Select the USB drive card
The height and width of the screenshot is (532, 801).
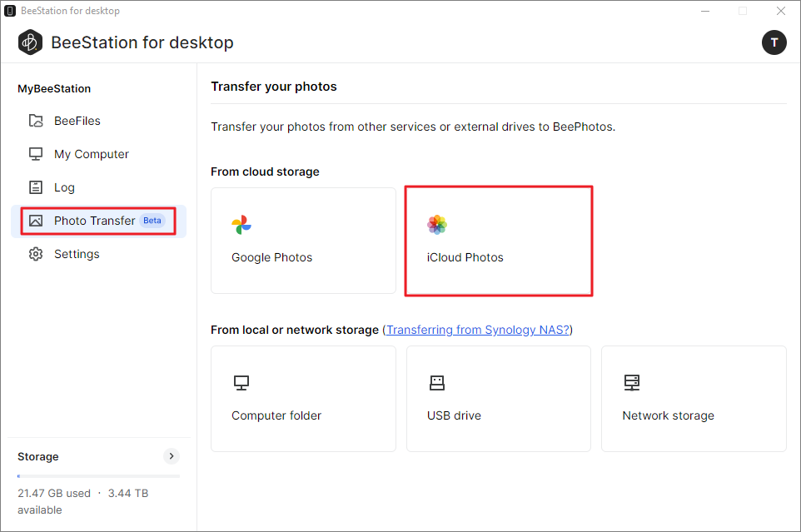point(499,399)
